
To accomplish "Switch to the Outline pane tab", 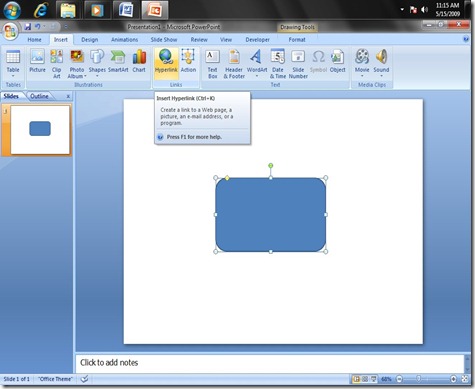I will (x=39, y=96).
